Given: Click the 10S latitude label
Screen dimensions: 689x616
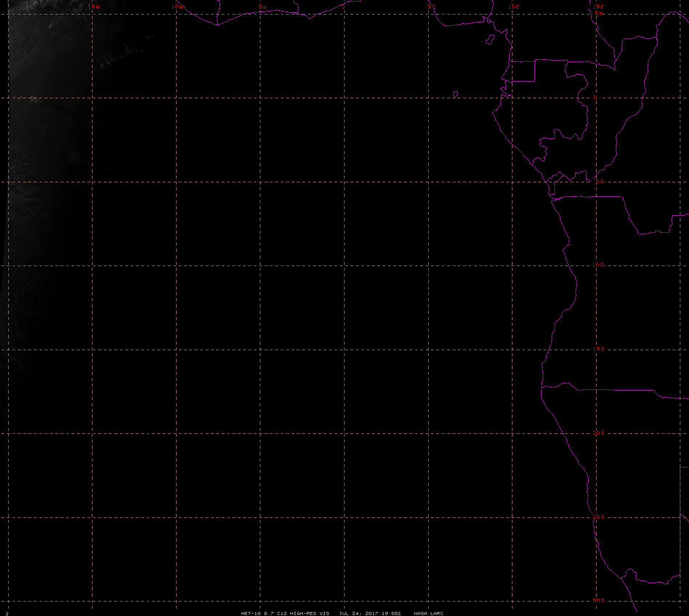Looking at the screenshot, I should coord(598,265).
